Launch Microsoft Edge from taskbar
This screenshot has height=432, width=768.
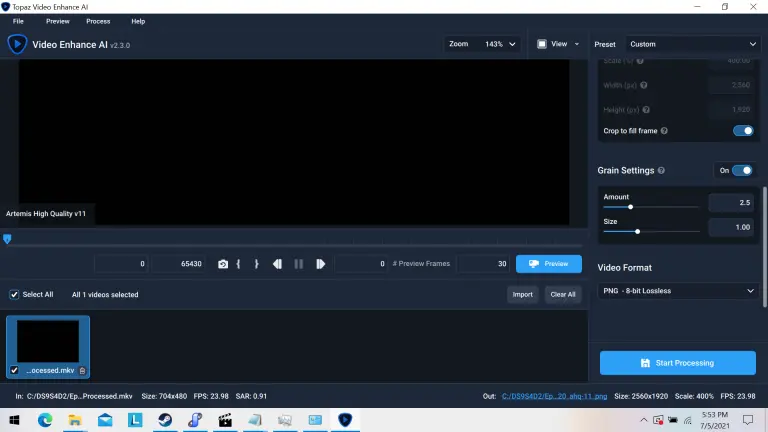point(45,420)
